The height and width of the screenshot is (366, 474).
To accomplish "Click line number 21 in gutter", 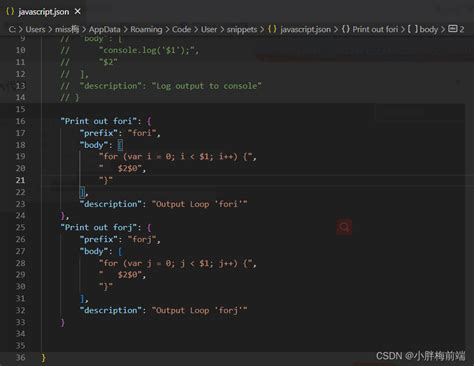I will pyautogui.click(x=20, y=180).
